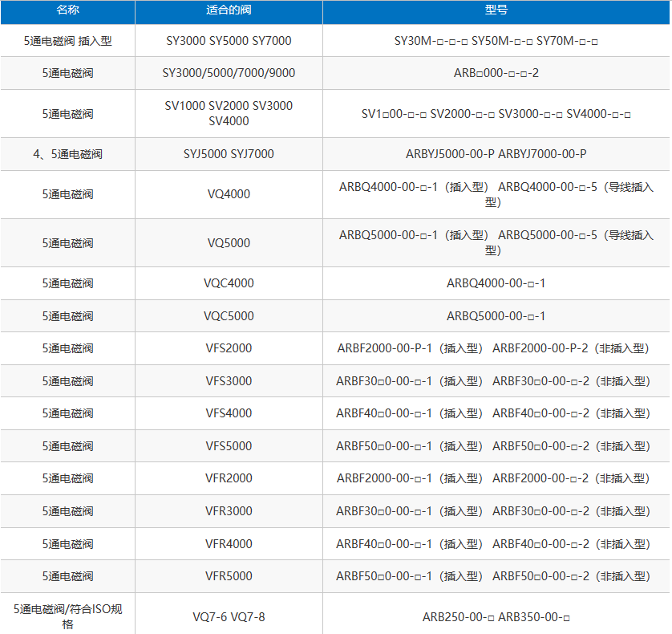672x634 pixels.
Task: Select model cell starting with SY30M
Action: click(496, 41)
